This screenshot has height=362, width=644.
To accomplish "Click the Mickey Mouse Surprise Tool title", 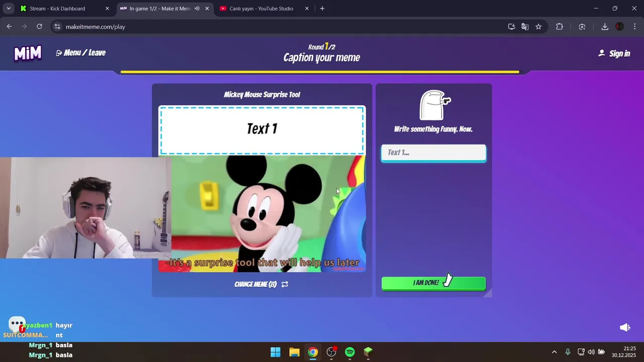I will click(x=262, y=95).
